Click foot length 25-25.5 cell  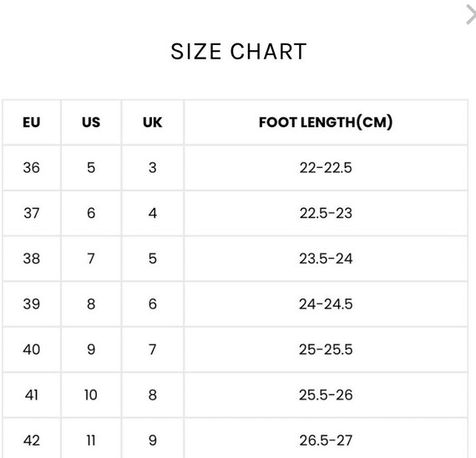click(x=326, y=349)
